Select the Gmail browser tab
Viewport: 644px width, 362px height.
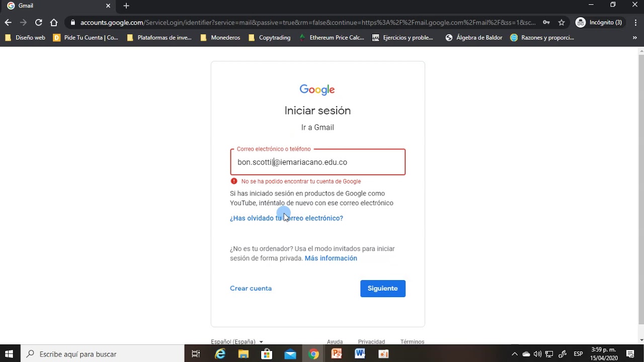click(x=58, y=6)
